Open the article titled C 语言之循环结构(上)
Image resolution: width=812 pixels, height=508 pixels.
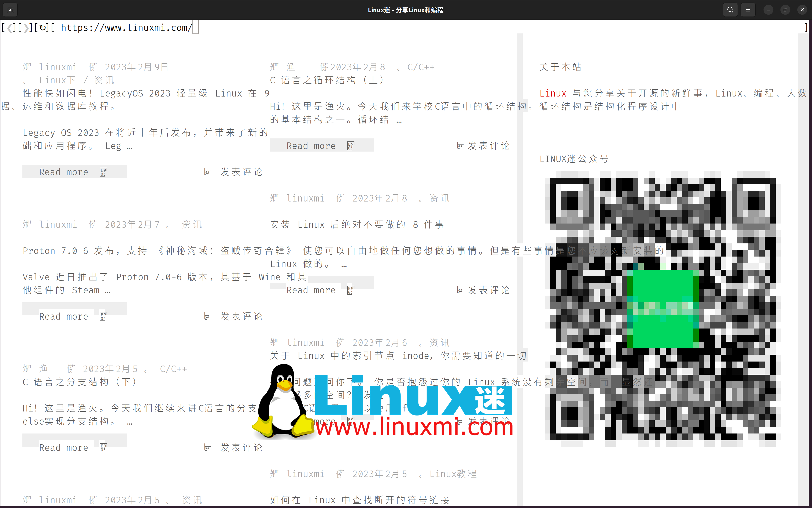click(327, 80)
